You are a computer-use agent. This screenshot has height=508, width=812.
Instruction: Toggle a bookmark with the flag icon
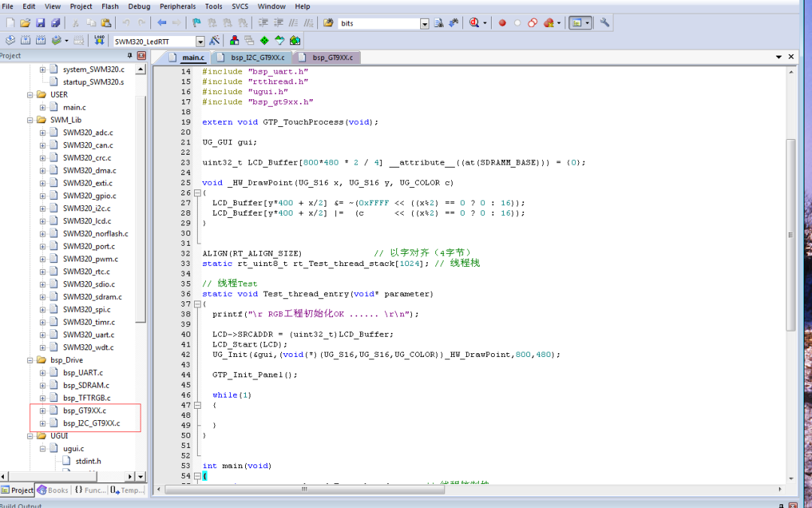pos(196,23)
